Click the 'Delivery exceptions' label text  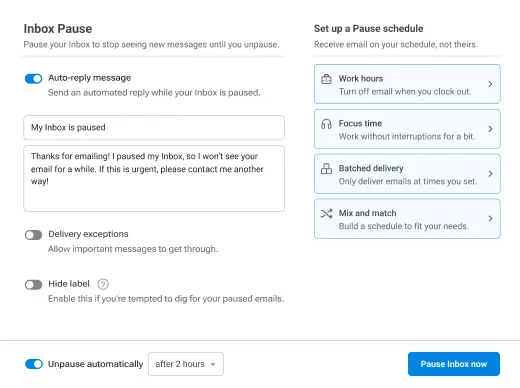(88, 234)
